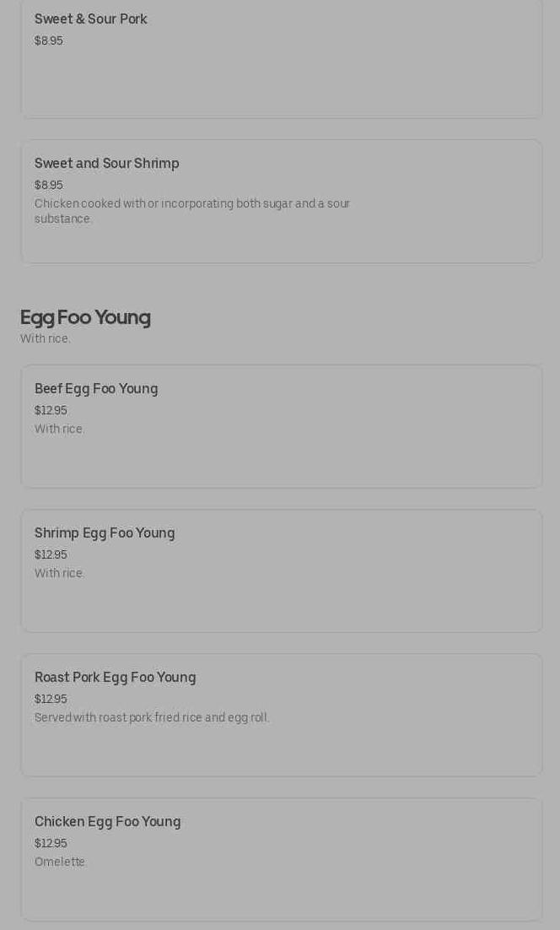Click the $8.95 price under Sweet & Sour Pork
This screenshot has height=930, width=560.
point(49,41)
